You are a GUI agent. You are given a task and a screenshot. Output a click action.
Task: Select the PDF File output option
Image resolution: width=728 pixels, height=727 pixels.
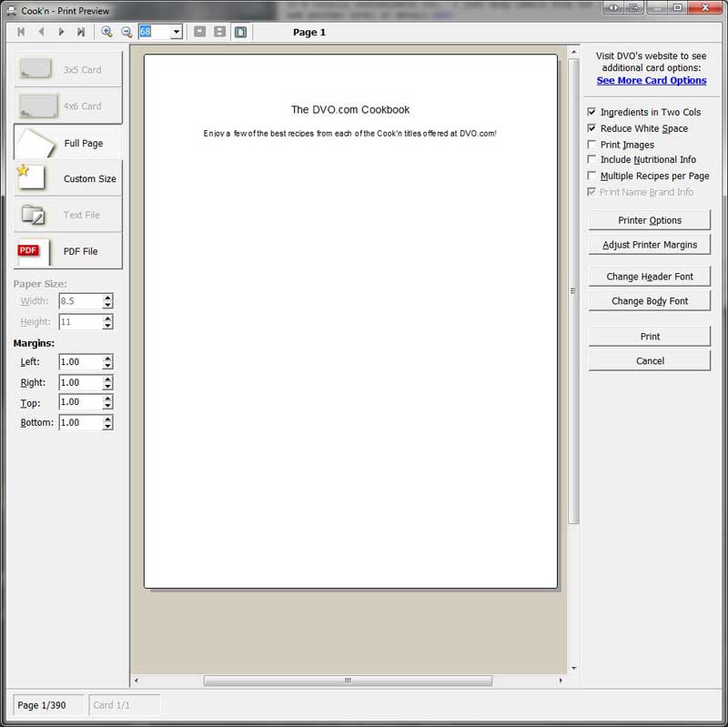(67, 251)
